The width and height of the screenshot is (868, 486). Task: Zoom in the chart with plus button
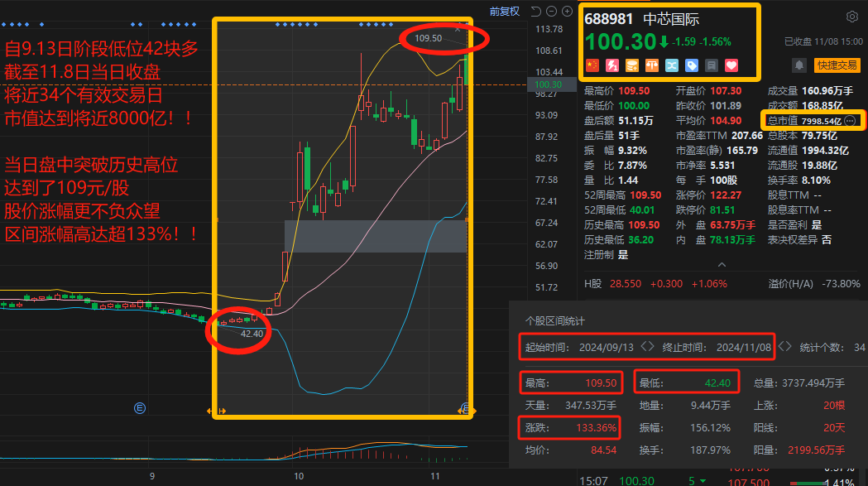pyautogui.click(x=567, y=11)
